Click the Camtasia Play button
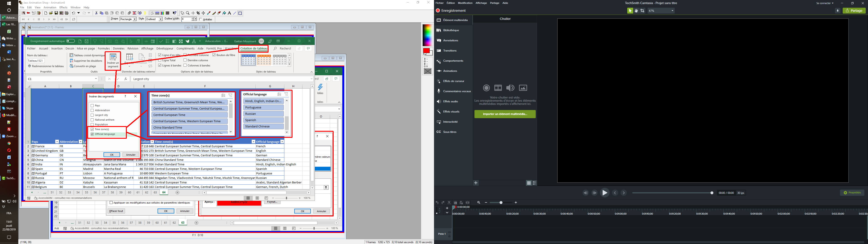The width and height of the screenshot is (868, 244). [605, 193]
